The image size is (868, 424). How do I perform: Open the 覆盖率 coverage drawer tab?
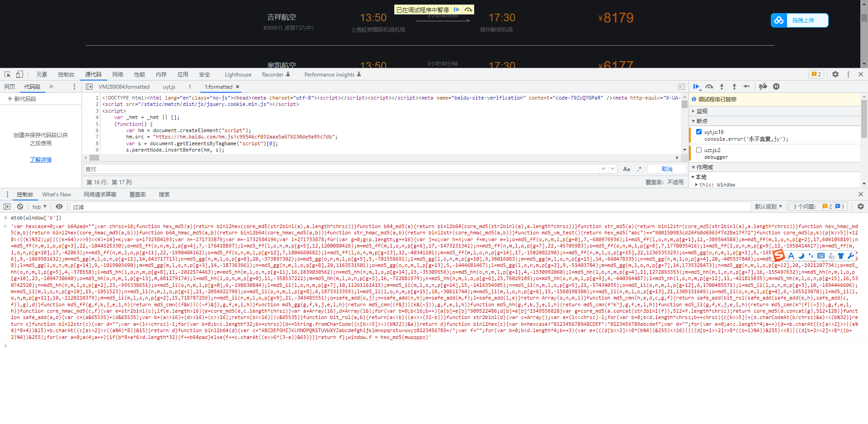[137, 194]
